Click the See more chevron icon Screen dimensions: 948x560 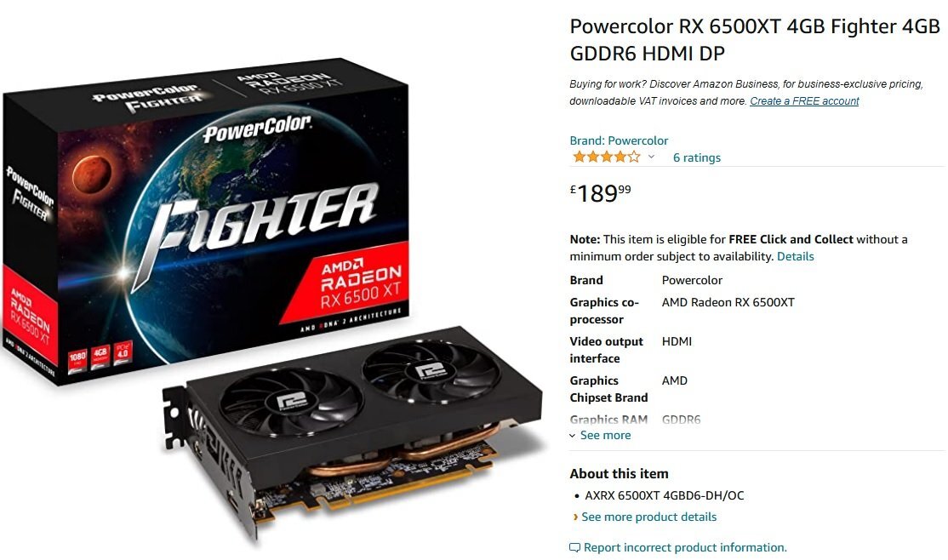(x=573, y=436)
